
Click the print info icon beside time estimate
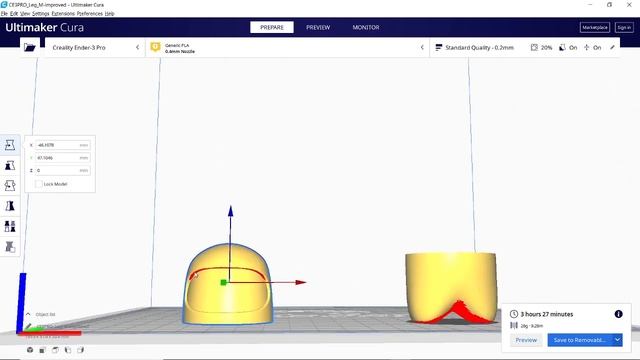(x=618, y=314)
